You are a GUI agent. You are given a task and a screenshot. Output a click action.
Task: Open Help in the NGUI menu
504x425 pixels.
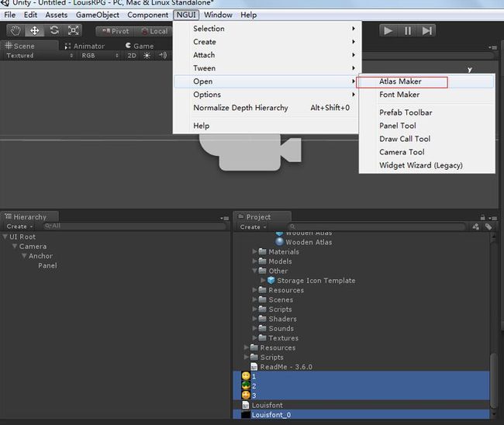266,126
